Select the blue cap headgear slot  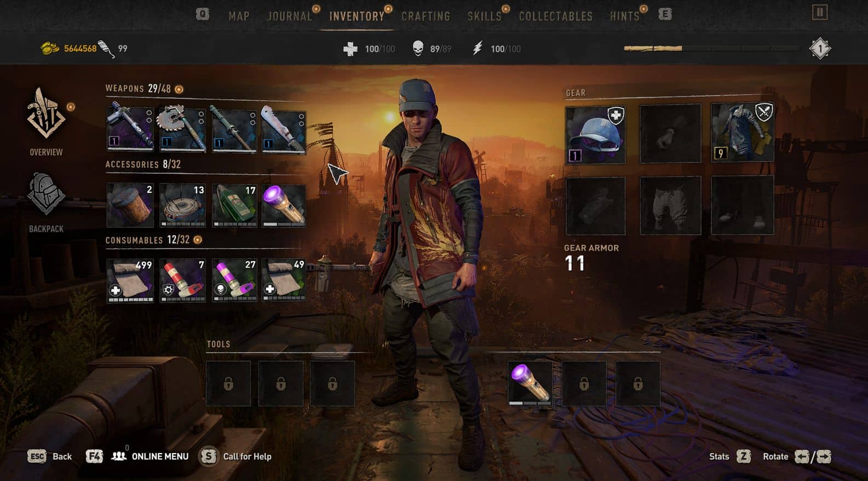click(x=595, y=135)
